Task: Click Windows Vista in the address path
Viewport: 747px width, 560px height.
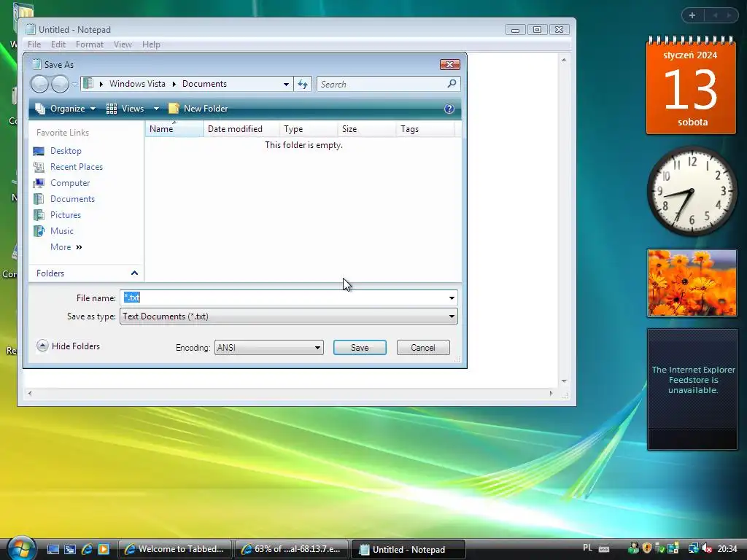Action: point(137,84)
